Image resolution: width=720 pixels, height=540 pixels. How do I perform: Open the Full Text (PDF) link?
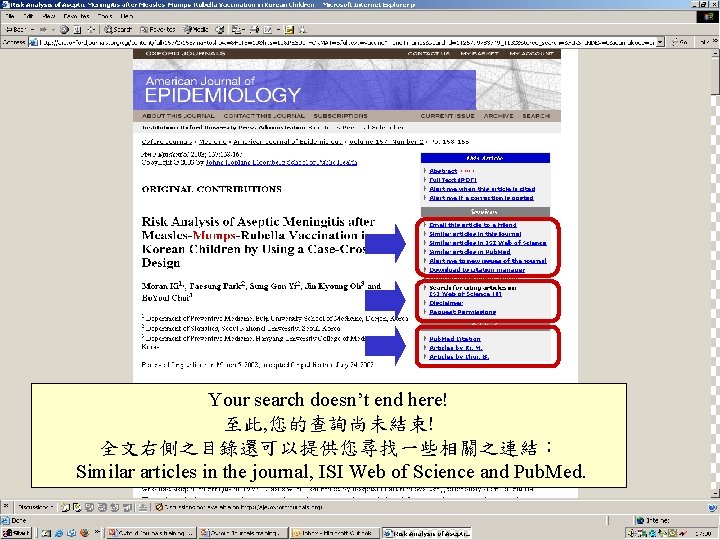pos(453,180)
